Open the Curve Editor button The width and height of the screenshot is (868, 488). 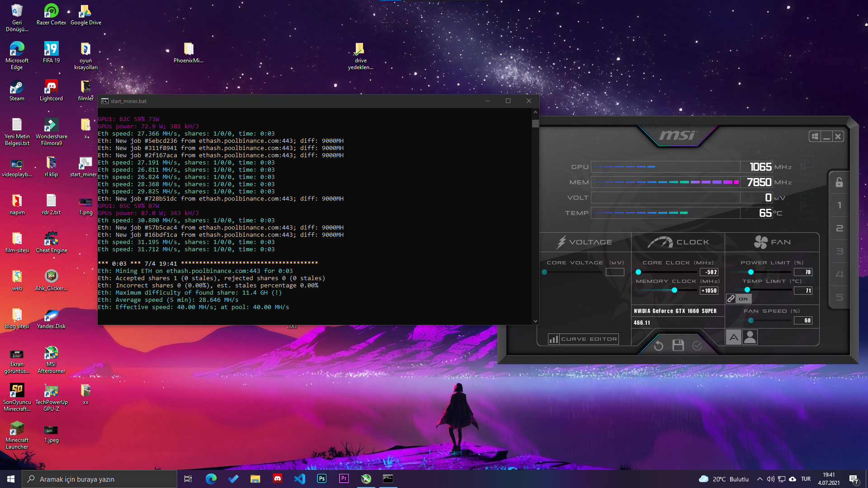pos(583,339)
